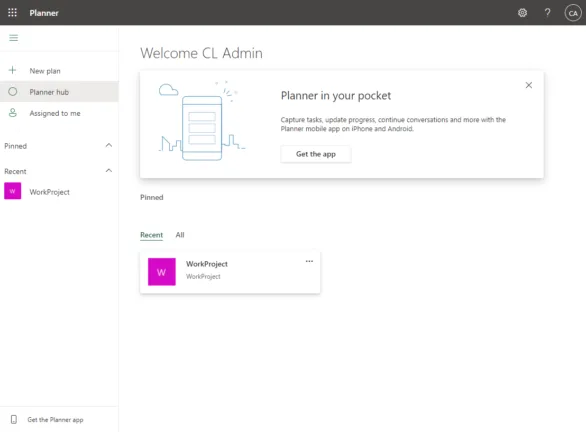The height and width of the screenshot is (432, 586).
Task: Open the CA account avatar menu
Action: pyautogui.click(x=573, y=13)
